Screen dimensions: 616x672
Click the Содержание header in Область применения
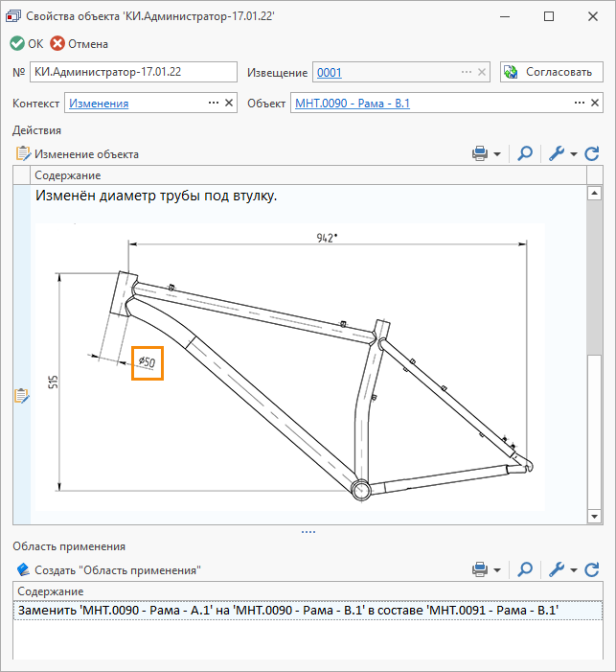tap(308, 591)
